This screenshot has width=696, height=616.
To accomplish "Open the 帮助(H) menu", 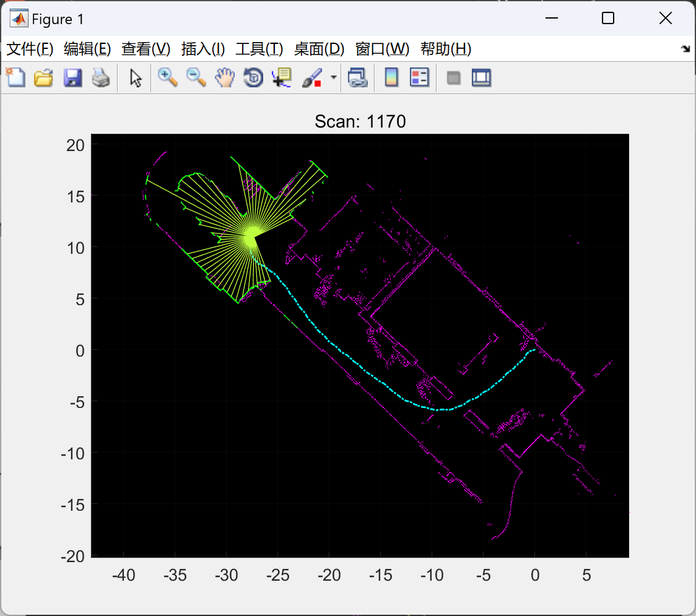I will point(446,49).
